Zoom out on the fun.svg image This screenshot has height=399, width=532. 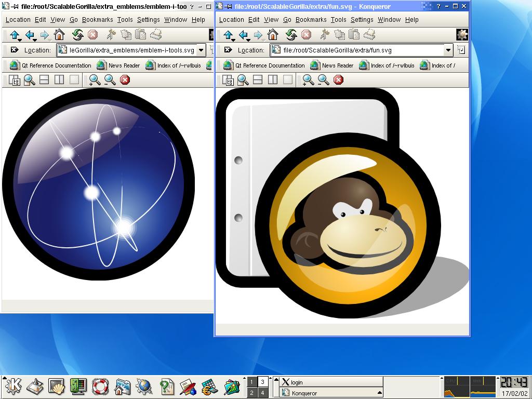pos(323,80)
